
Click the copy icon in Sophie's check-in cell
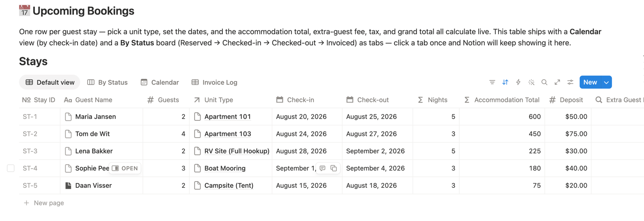point(334,168)
